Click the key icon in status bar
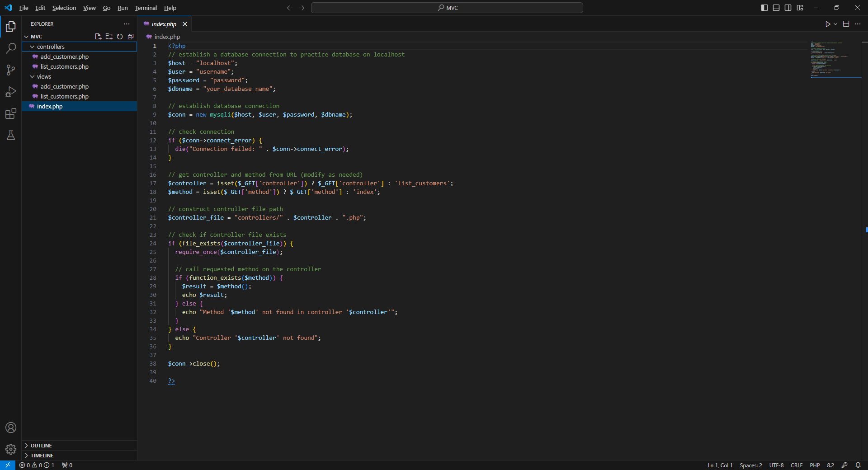Viewport: 868px width, 470px height. (844, 465)
